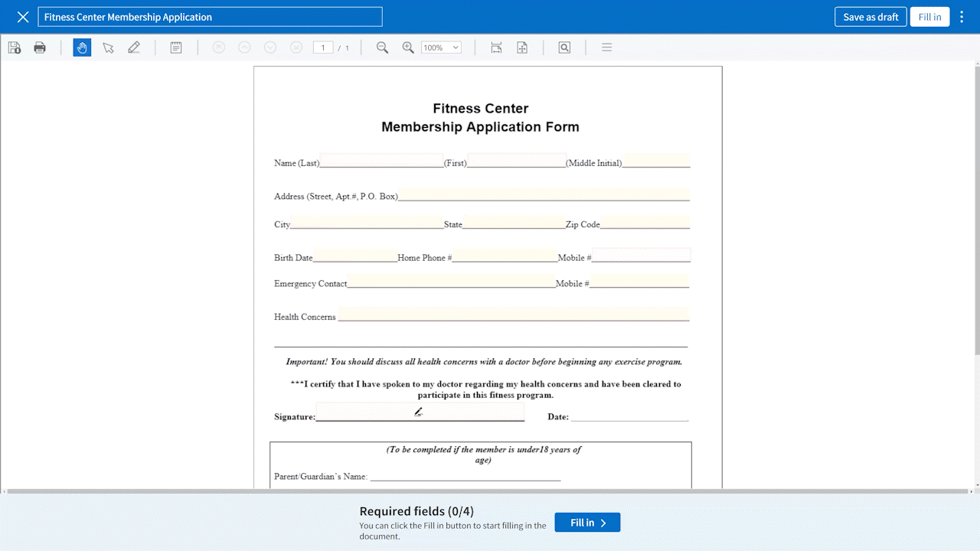Activate the pencil annotate tool
This screenshot has width=980, height=551.
[x=134, y=47]
